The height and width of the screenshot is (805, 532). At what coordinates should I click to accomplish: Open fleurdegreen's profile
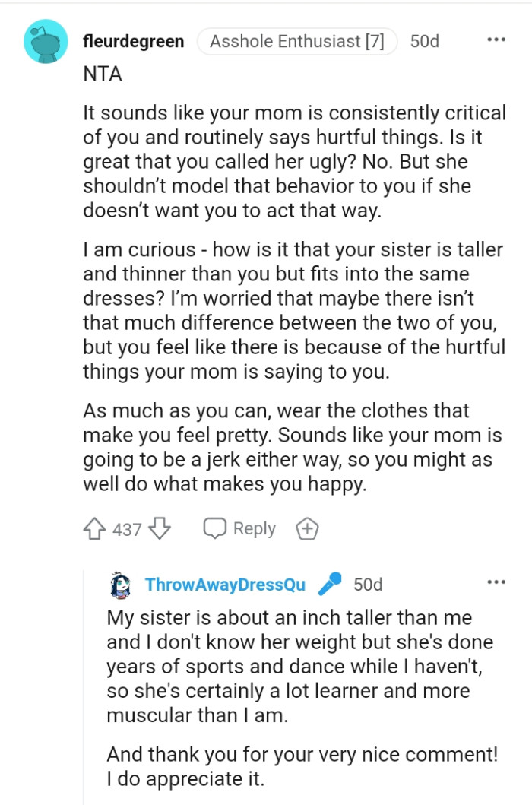click(x=133, y=42)
